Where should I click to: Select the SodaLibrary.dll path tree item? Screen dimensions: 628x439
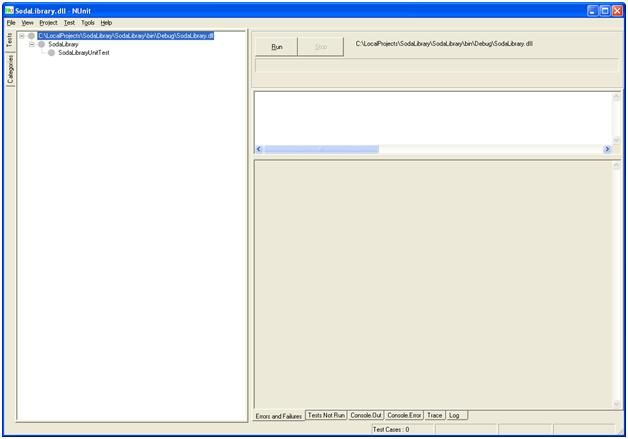click(126, 36)
